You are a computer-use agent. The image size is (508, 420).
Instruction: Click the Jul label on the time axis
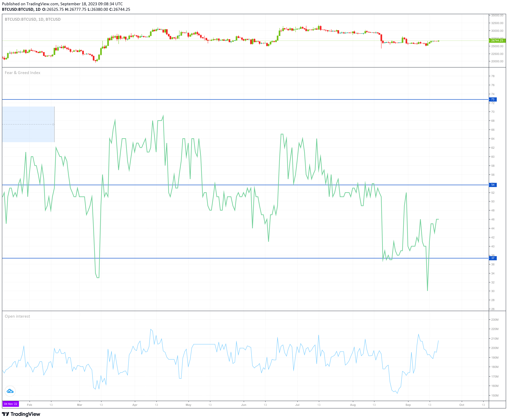297,405
